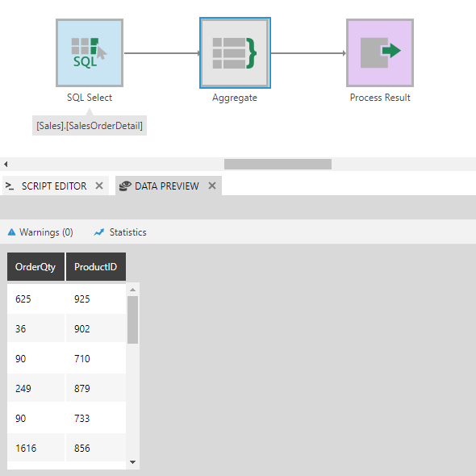Click the Process Result label text

(x=380, y=98)
